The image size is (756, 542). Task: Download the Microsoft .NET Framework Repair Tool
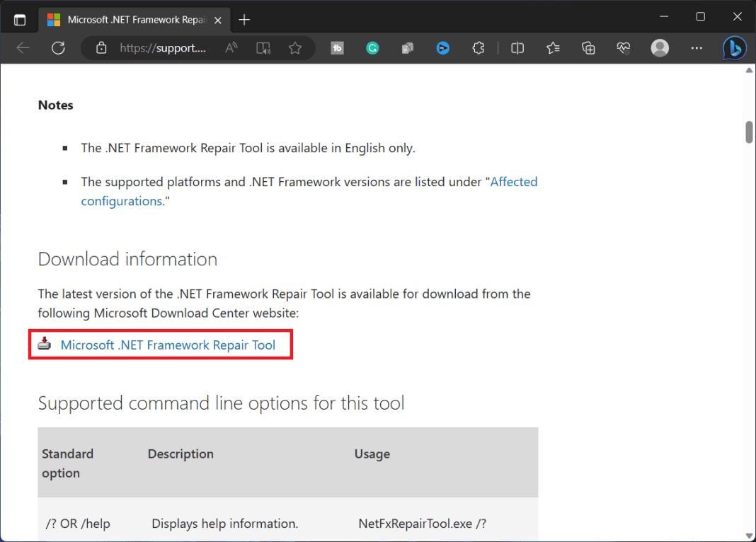[x=168, y=345]
